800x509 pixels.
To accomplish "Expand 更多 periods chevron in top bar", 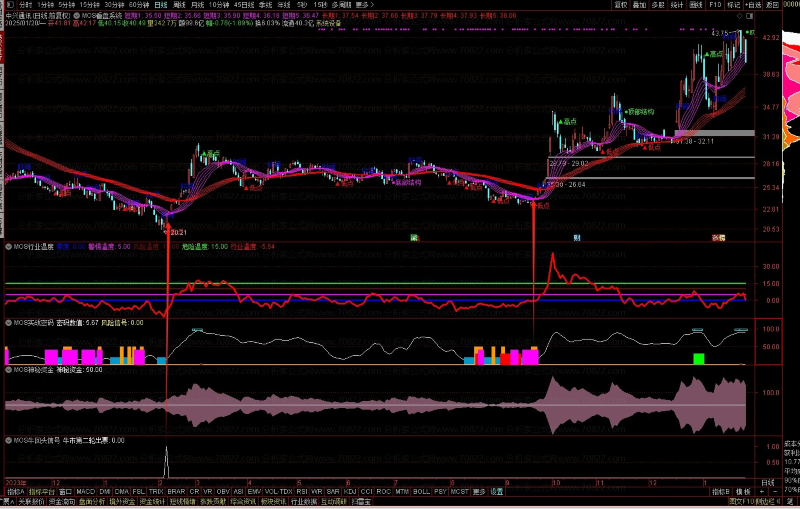I will 365,5.
